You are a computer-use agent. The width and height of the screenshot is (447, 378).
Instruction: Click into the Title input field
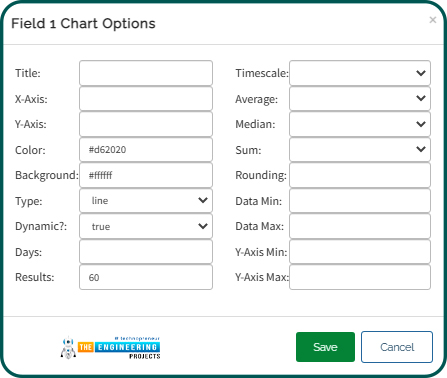coord(146,73)
